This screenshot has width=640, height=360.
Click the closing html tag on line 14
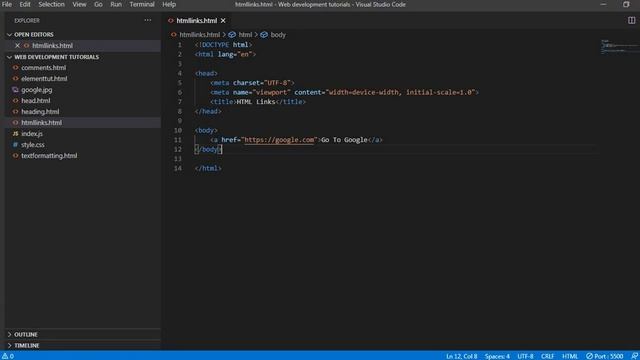point(208,169)
